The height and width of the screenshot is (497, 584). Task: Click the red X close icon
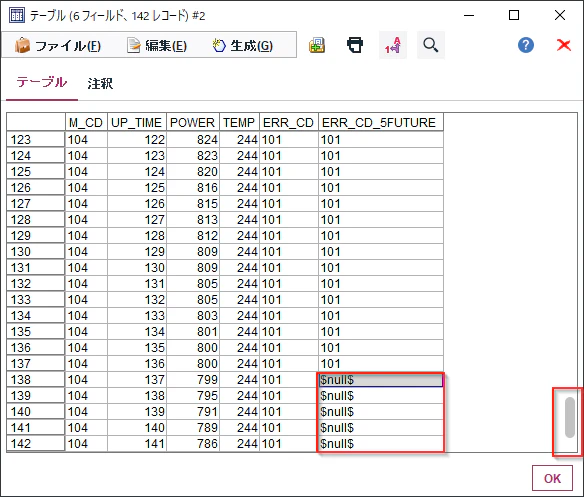[564, 45]
